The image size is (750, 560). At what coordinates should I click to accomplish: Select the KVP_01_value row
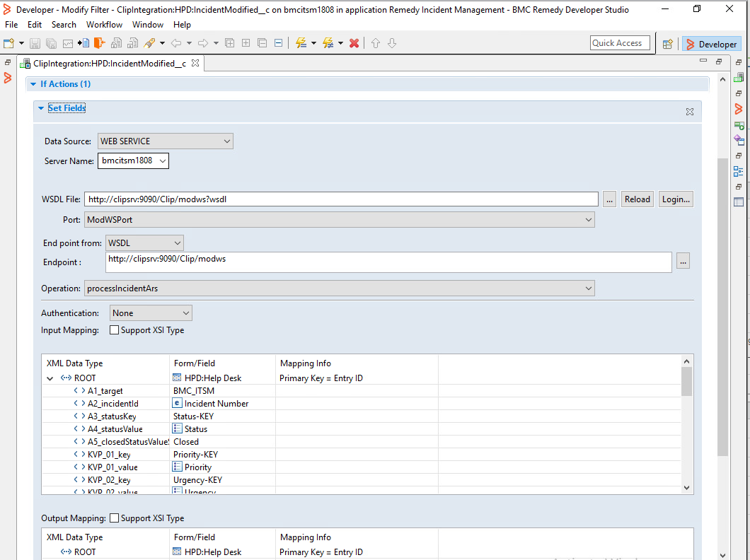coord(361,467)
